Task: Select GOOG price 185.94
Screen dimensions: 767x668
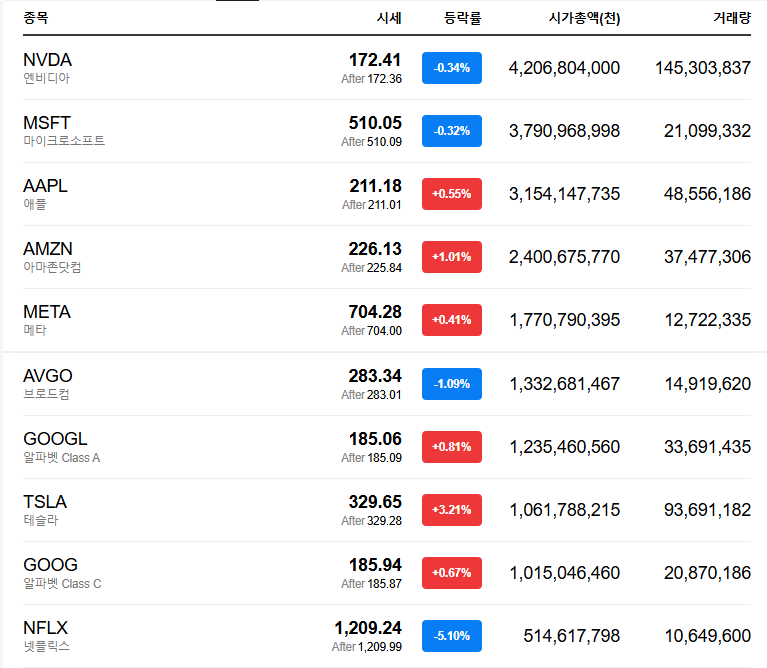Action: [x=376, y=565]
